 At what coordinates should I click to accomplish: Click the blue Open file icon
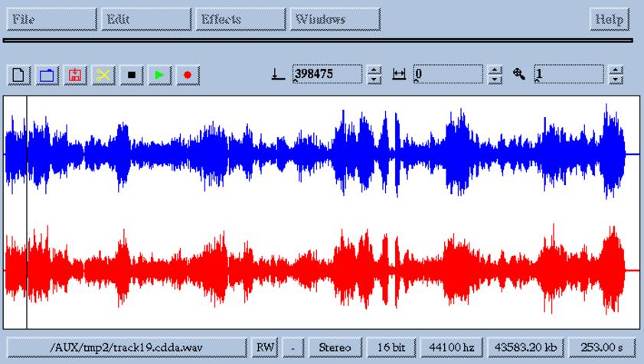tap(47, 75)
